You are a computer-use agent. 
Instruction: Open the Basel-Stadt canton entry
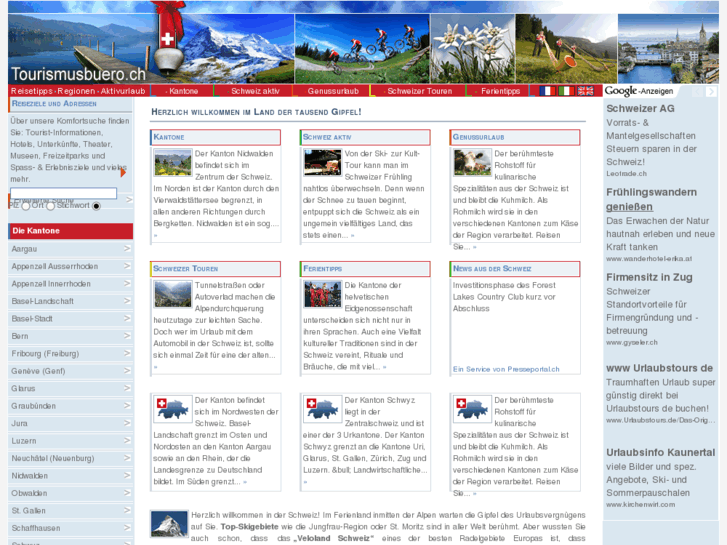click(70, 319)
